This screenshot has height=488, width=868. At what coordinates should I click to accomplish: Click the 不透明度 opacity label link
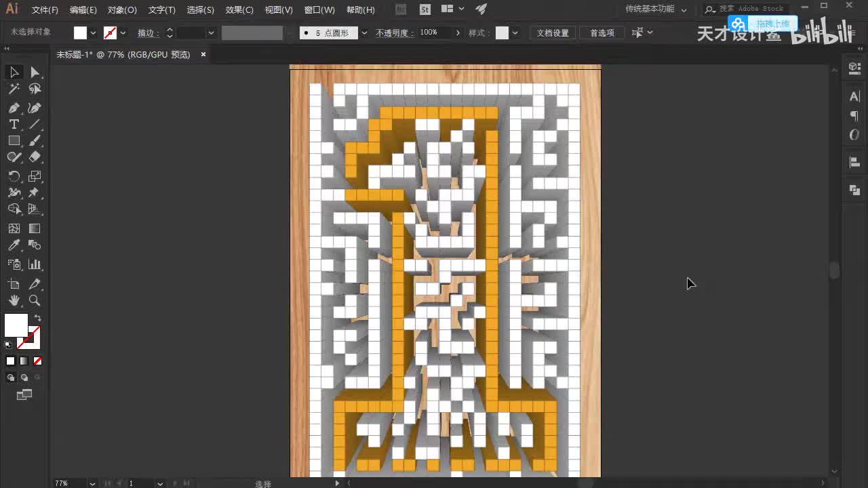pyautogui.click(x=395, y=33)
